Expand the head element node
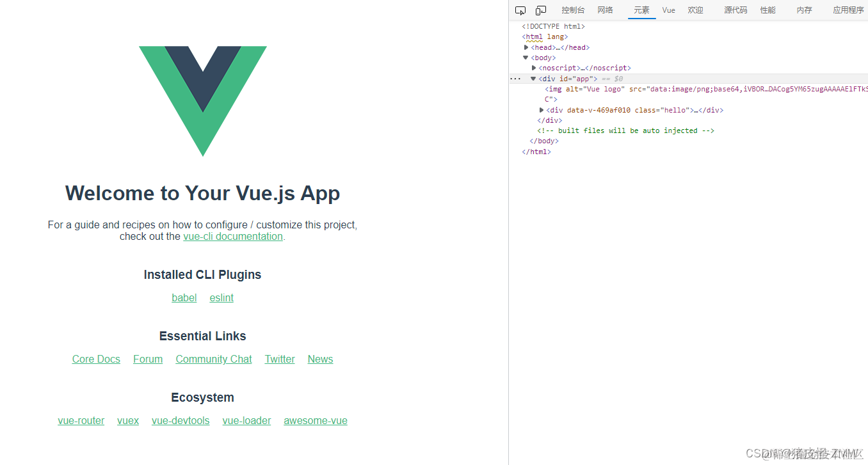The height and width of the screenshot is (465, 868). (526, 47)
